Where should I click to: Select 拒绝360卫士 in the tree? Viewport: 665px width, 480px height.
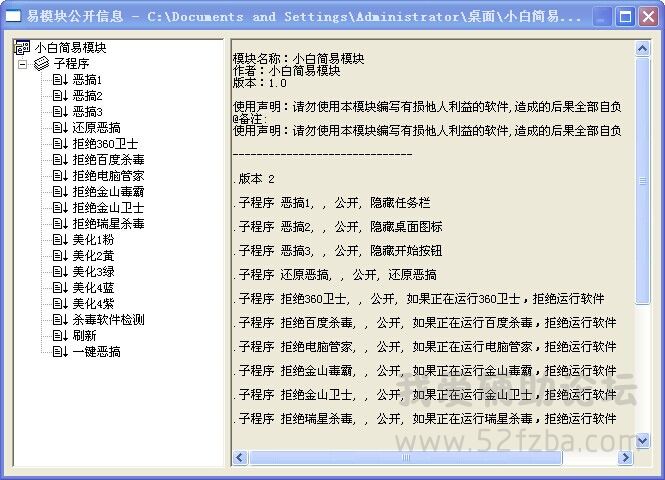click(x=105, y=144)
